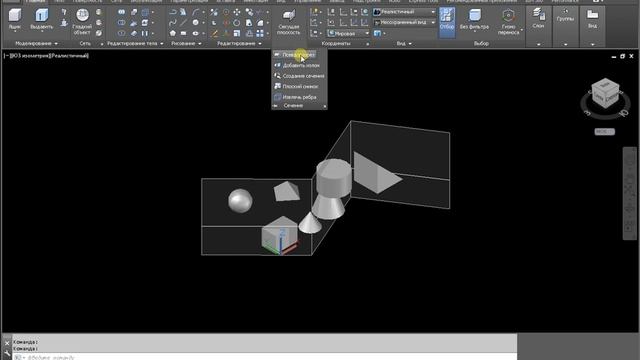Apply the solid Subtract tool
Screen dimensions: 640x360
click(x=121, y=23)
